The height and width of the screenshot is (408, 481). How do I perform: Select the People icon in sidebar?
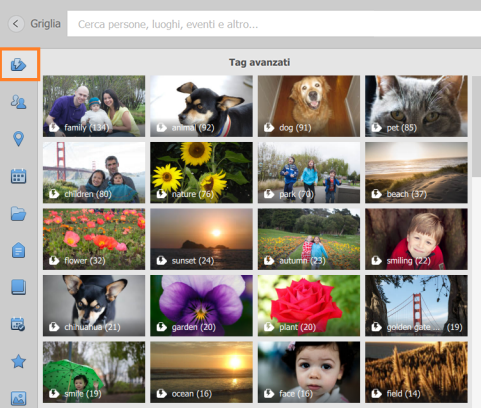(19, 101)
